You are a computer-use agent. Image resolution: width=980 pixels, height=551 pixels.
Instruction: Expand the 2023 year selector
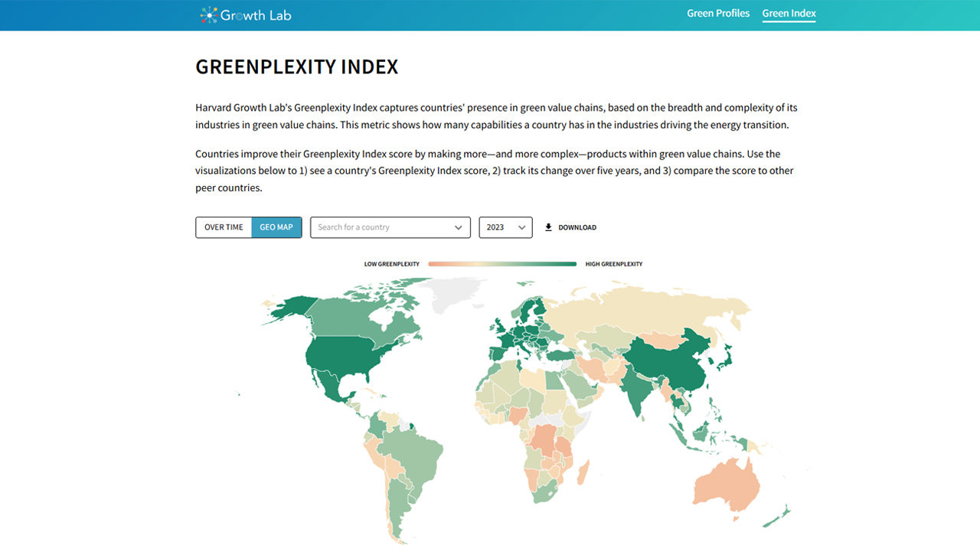[x=505, y=227]
